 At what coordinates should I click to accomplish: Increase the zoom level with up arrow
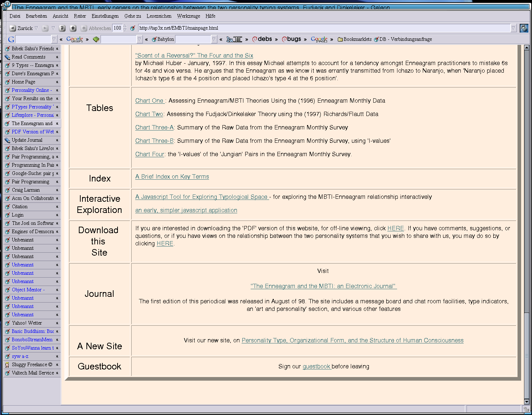pos(125,26)
